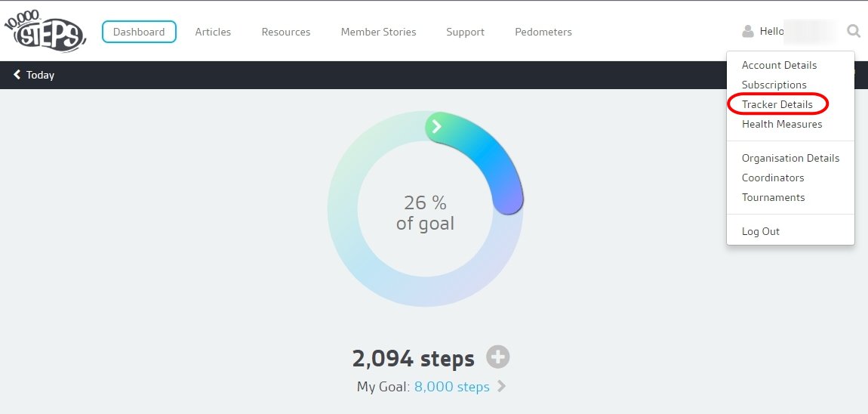Click the back chevron beside Today
The width and height of the screenshot is (868, 414).
pyautogui.click(x=17, y=74)
